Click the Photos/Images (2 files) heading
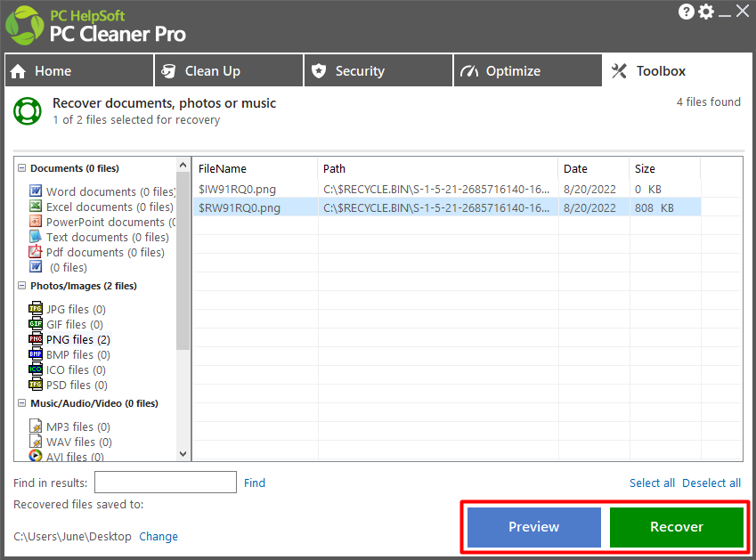The width and height of the screenshot is (756, 560). coord(84,286)
